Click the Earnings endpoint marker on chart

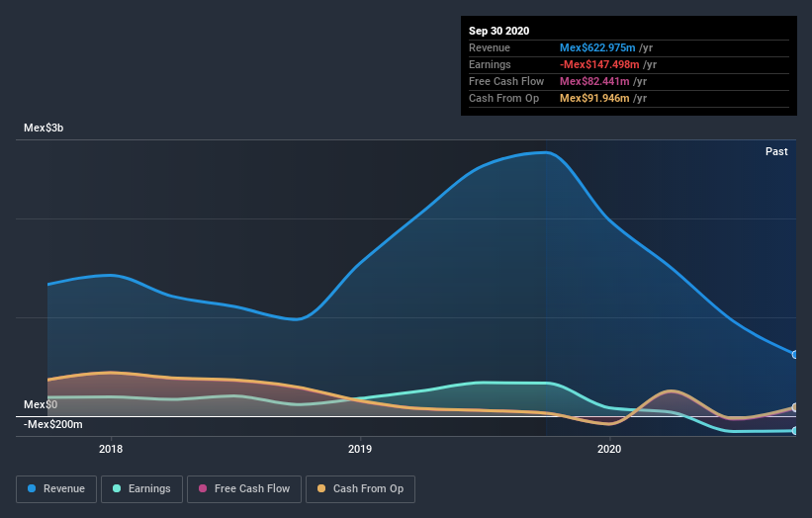[794, 431]
